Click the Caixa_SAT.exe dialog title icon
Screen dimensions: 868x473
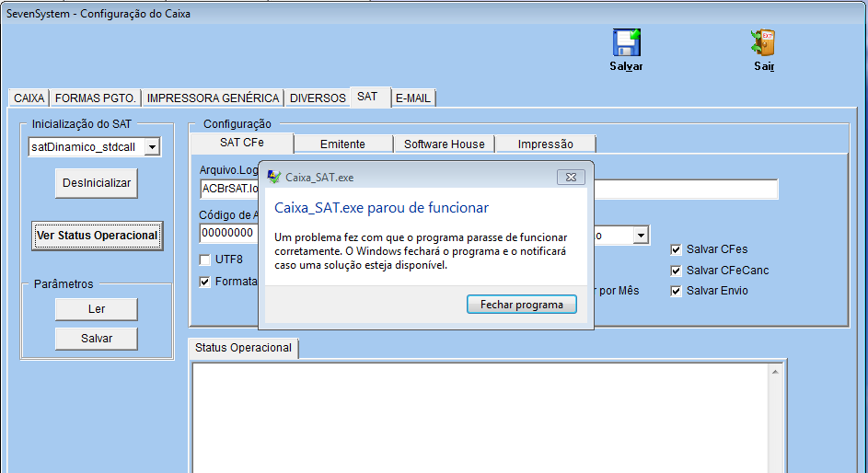(273, 177)
